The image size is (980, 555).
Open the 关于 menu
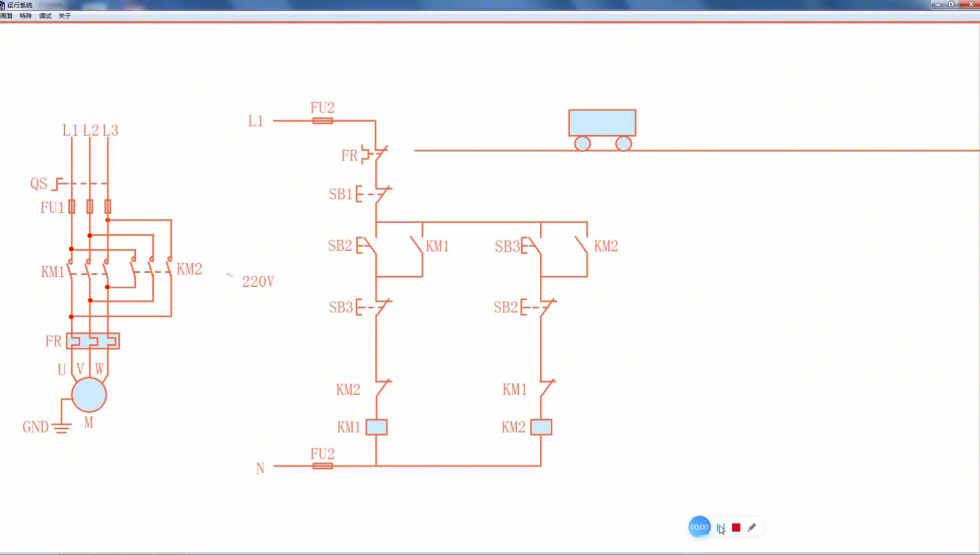pyautogui.click(x=65, y=16)
